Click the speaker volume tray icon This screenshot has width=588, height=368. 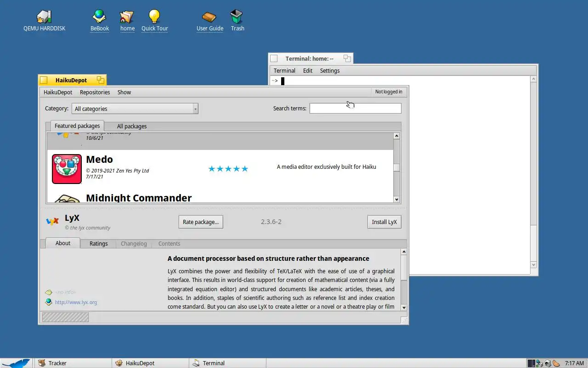coord(548,363)
